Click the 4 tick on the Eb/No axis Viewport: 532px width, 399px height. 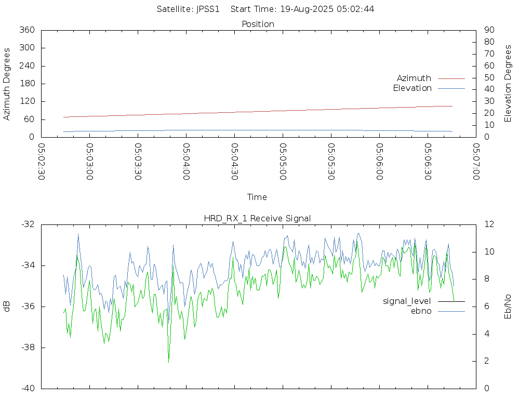click(x=487, y=334)
